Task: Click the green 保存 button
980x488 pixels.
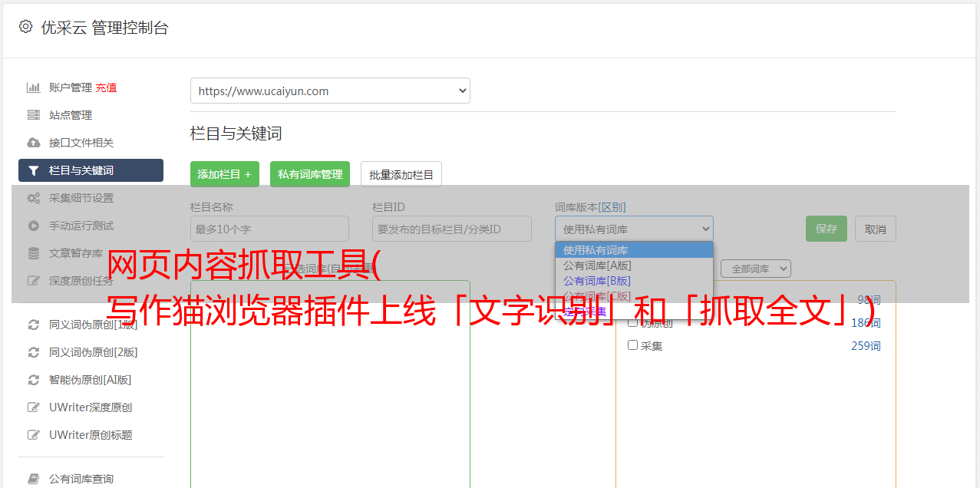Action: (827, 229)
